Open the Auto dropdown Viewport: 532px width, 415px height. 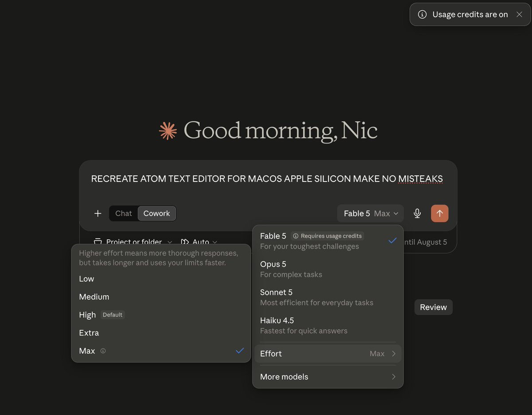click(x=199, y=242)
